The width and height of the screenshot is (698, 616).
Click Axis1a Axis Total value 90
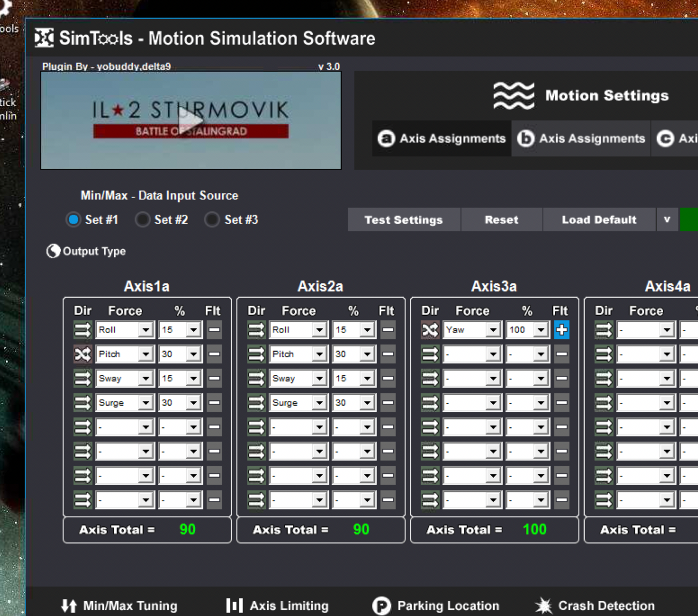(x=187, y=529)
